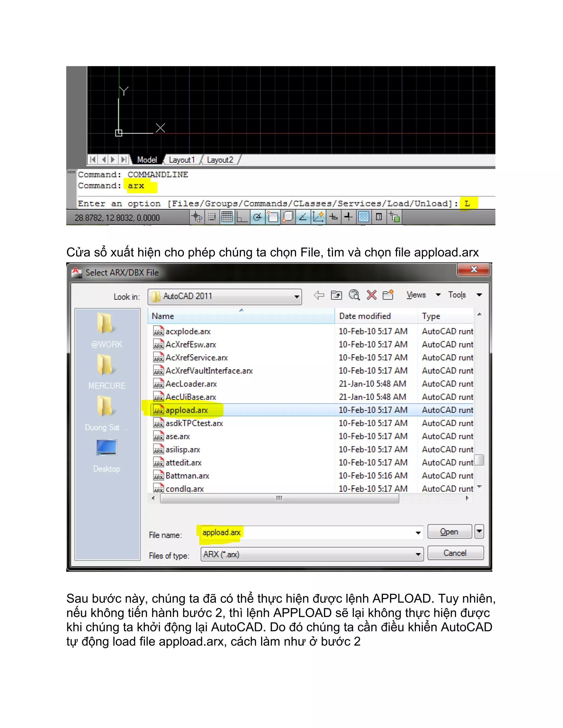Select the asilisp.arx file

coord(311,449)
